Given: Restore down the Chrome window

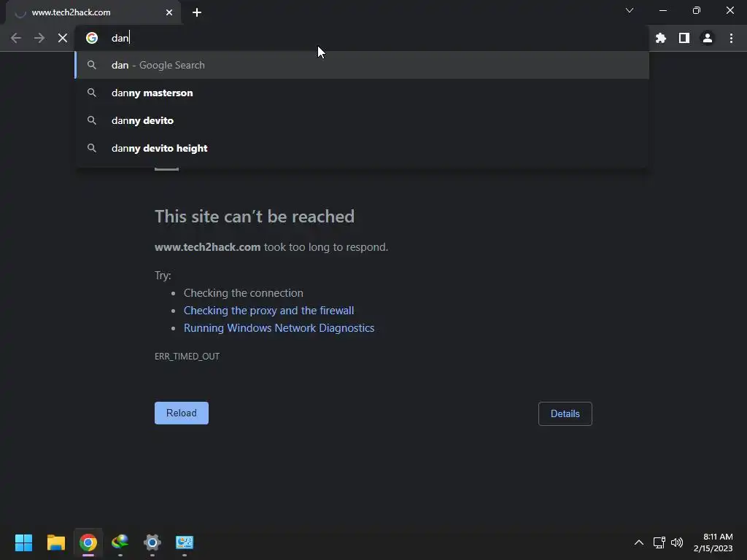Looking at the screenshot, I should [697, 10].
